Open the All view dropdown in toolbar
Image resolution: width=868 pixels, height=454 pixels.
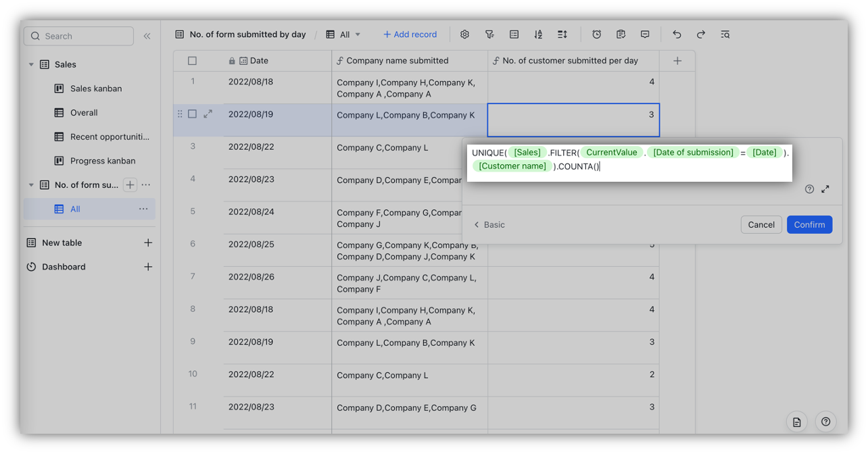pyautogui.click(x=343, y=34)
